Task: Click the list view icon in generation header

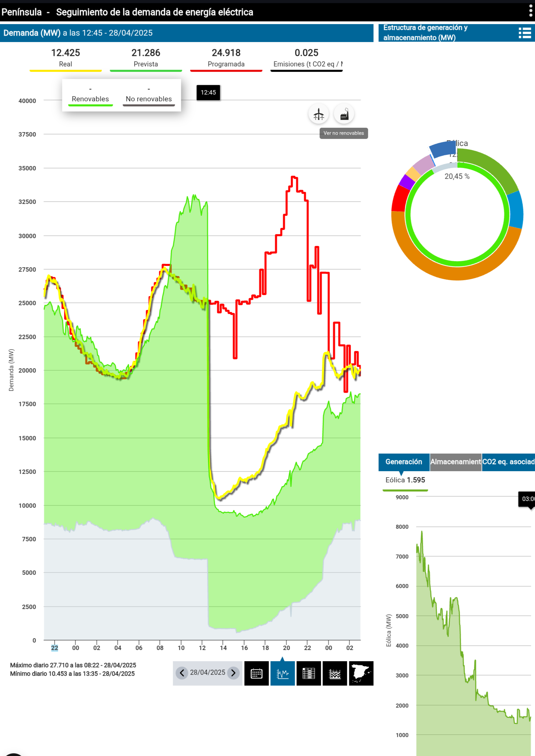Action: tap(524, 33)
